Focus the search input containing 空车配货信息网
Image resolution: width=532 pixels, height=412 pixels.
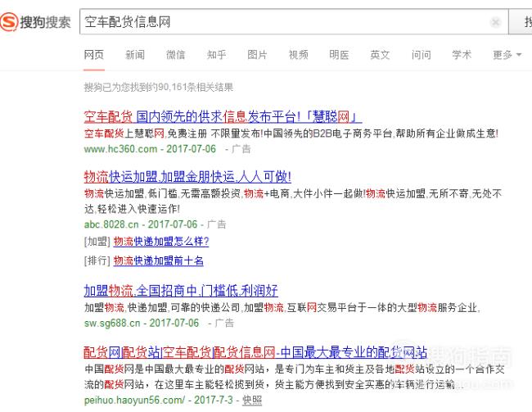(294, 22)
